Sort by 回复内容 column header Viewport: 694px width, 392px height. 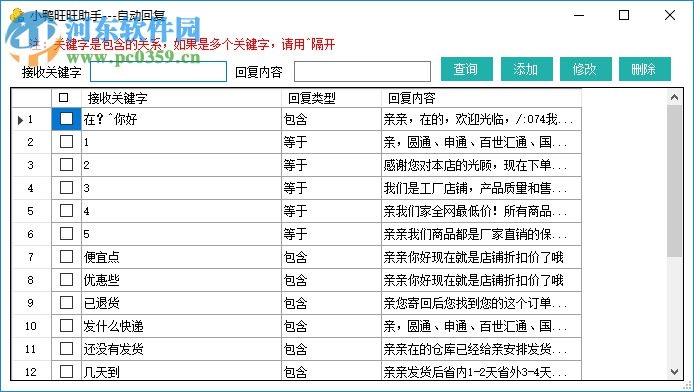pos(481,98)
